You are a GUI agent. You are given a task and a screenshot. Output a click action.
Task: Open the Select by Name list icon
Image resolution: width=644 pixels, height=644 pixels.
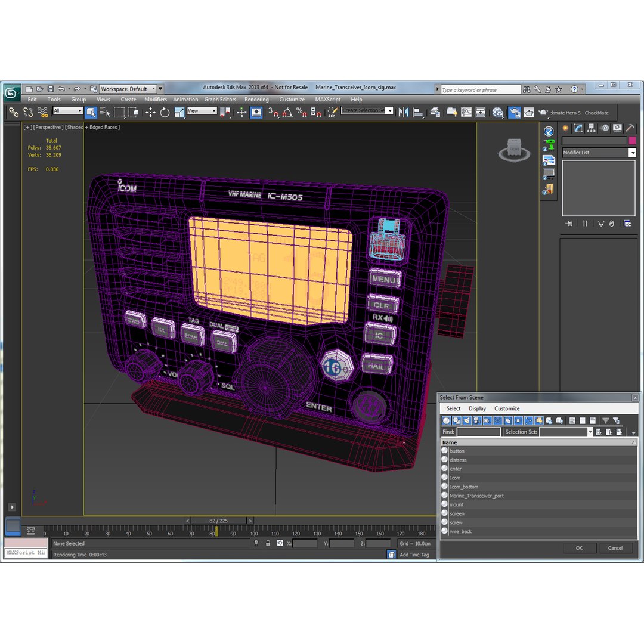[x=105, y=112]
